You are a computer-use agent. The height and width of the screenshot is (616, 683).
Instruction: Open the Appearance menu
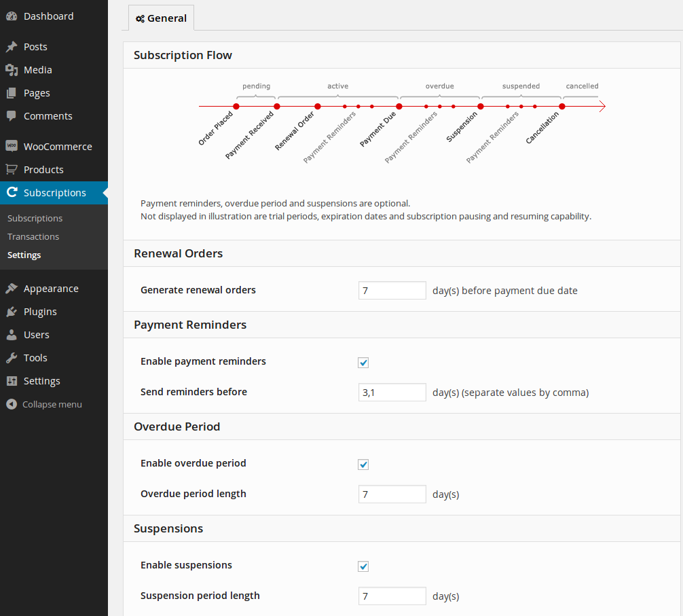pyautogui.click(x=51, y=289)
